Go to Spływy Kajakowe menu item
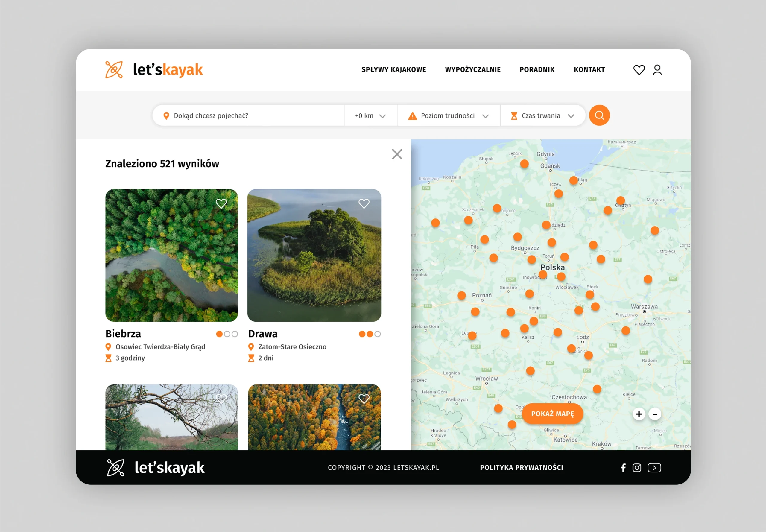Viewport: 766px width, 532px height. 393,69
